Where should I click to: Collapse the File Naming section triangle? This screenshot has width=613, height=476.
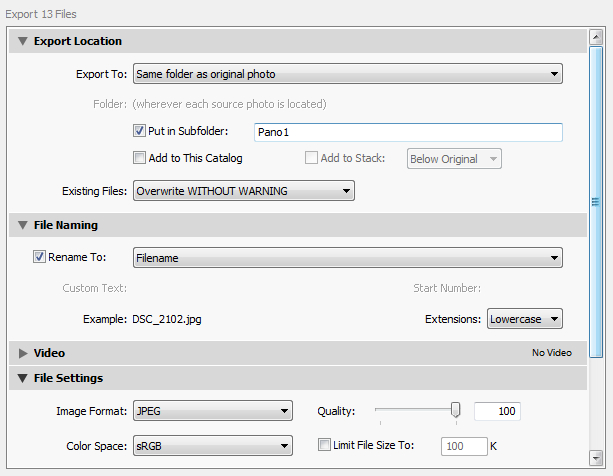[x=22, y=226]
